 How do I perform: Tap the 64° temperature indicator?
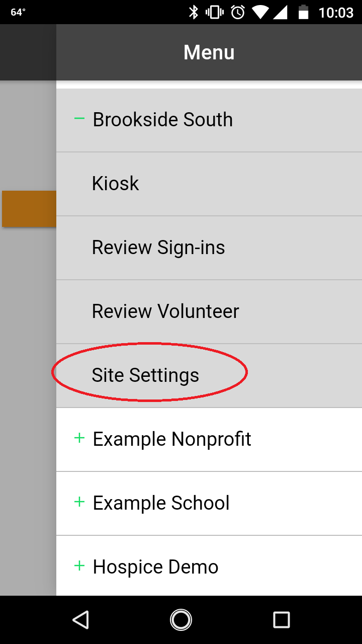coord(18,12)
